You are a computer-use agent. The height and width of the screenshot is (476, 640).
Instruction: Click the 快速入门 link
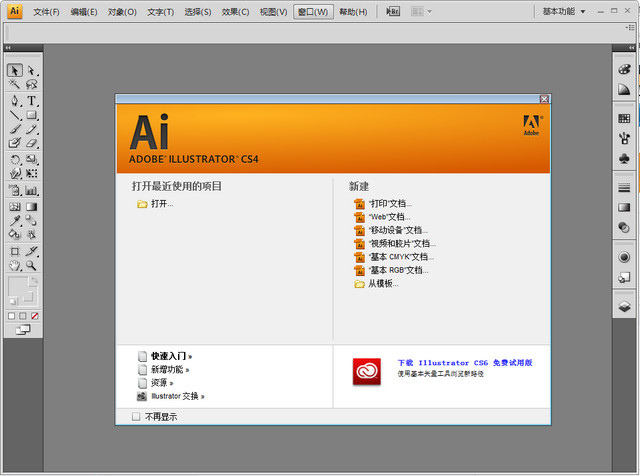coord(170,355)
